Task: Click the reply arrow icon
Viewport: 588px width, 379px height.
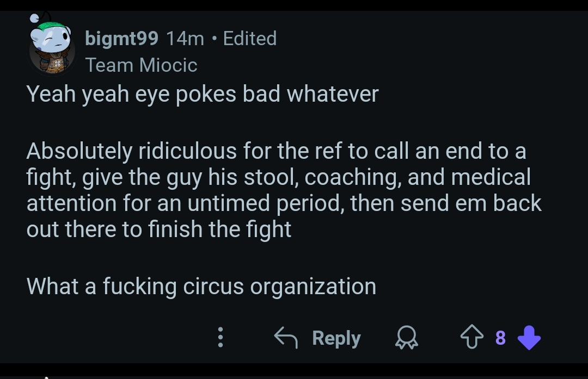Action: [x=286, y=338]
